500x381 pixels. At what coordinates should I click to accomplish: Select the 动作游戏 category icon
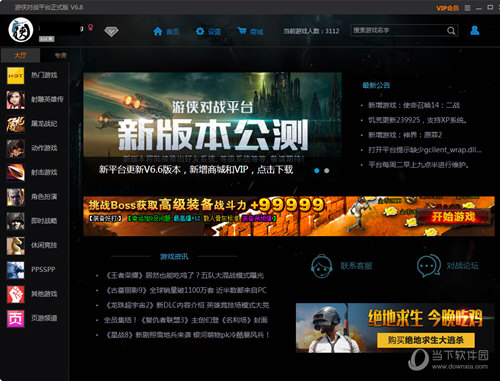[15, 148]
